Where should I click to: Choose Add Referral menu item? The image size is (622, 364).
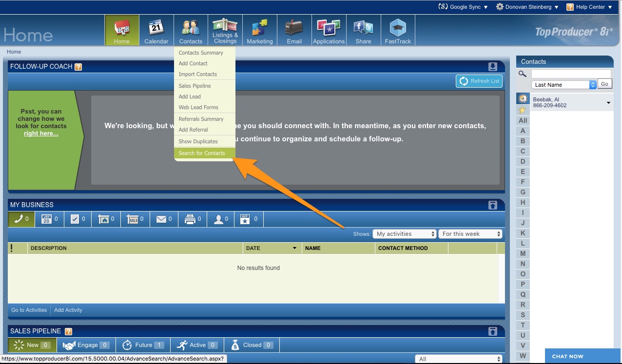(193, 130)
